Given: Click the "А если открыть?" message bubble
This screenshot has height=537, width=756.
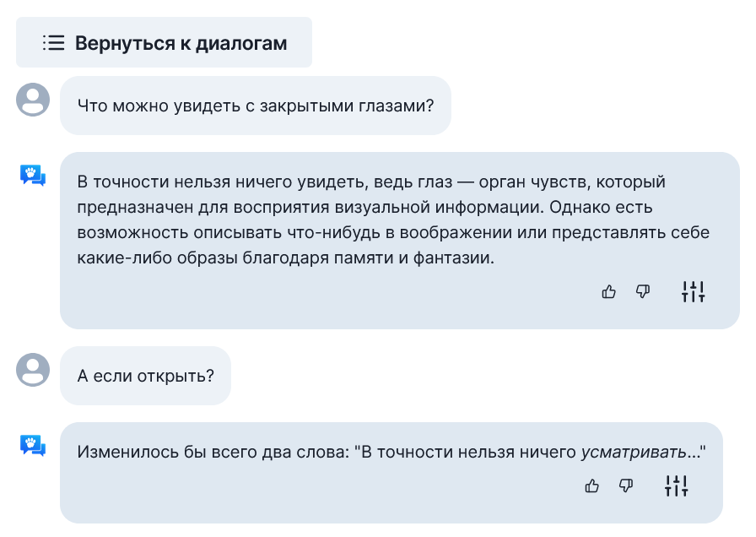Looking at the screenshot, I should pos(145,375).
